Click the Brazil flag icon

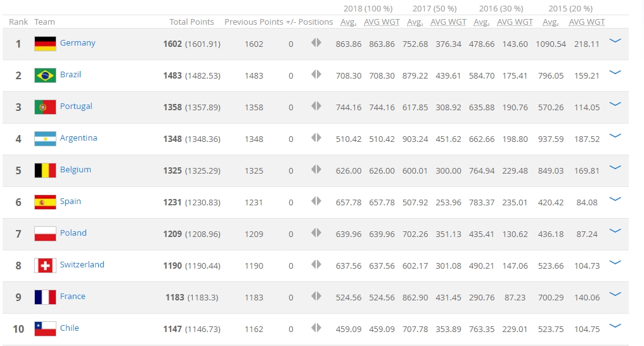[x=45, y=75]
